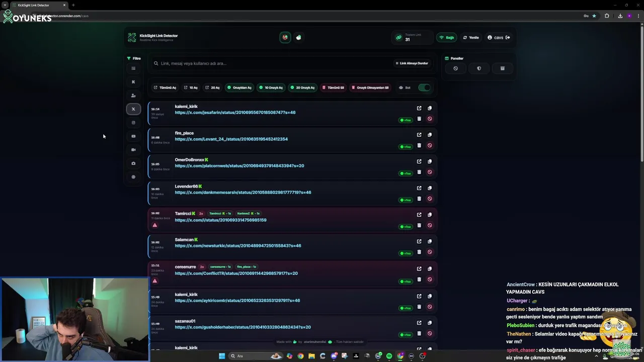Image resolution: width=644 pixels, height=362 pixels.
Task: Delete the kalemi_kirik jesafarin link
Action: tap(419, 119)
